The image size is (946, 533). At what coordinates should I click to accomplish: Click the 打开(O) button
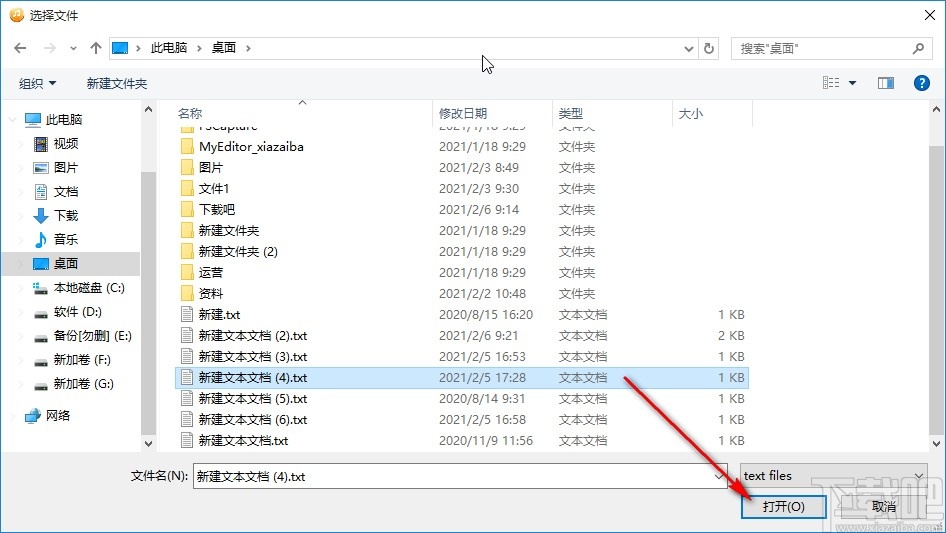point(783,506)
